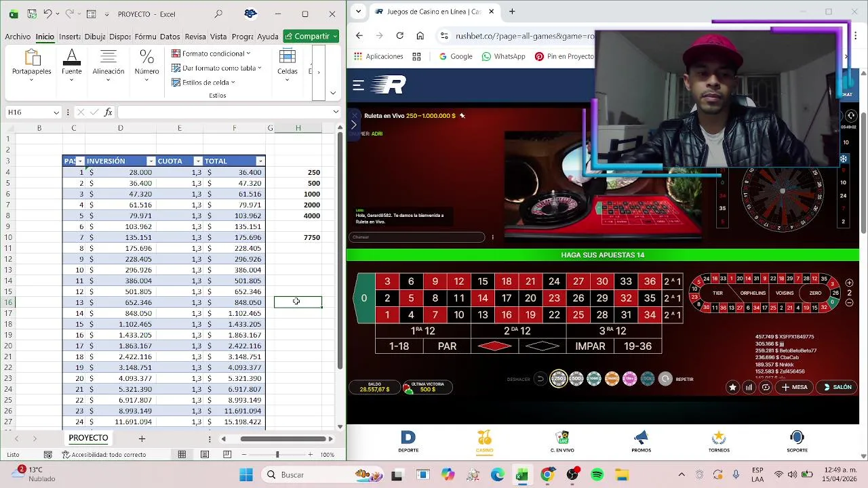Open the WhatsApp bookmark
The width and height of the screenshot is (868, 488).
(x=503, y=56)
